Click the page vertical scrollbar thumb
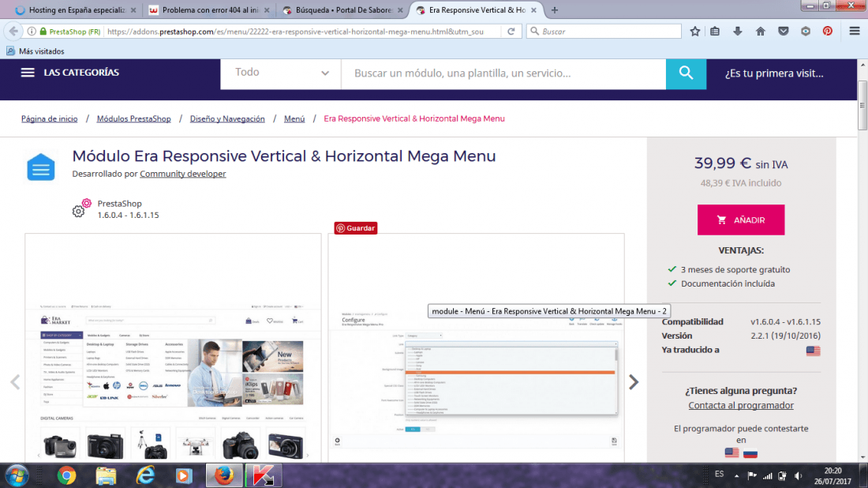The image size is (868, 488). 862,105
